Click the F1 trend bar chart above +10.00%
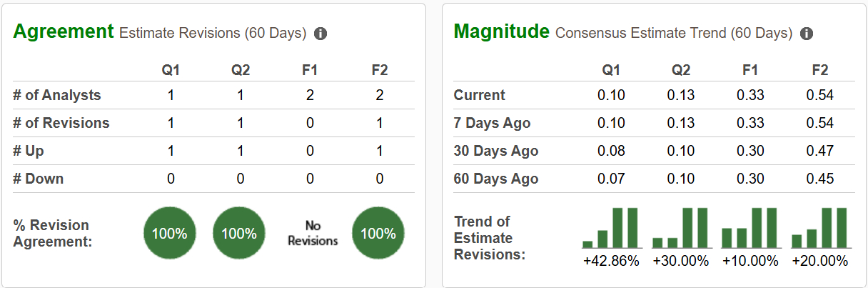Screen dimensions: 868x288 click(750, 227)
